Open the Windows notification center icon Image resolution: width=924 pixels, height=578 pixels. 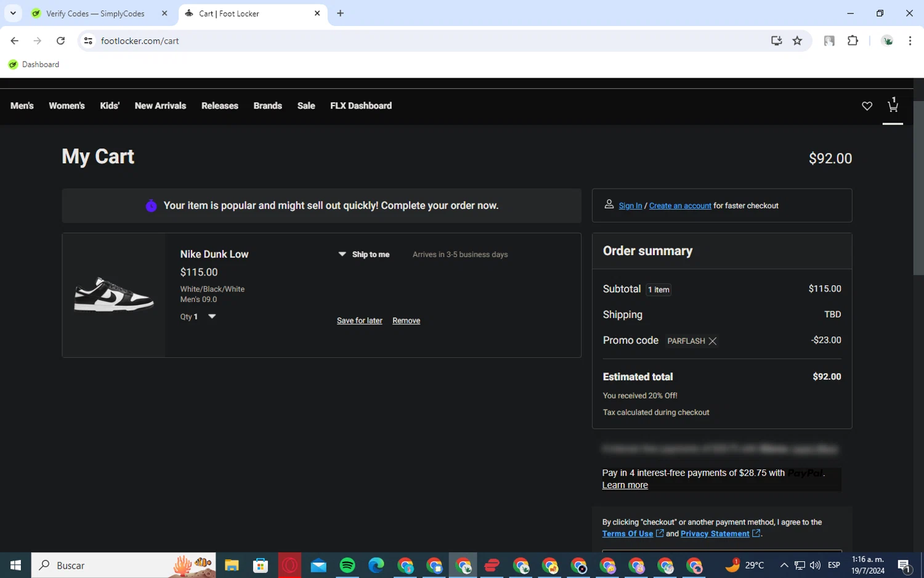pyautogui.click(x=904, y=565)
